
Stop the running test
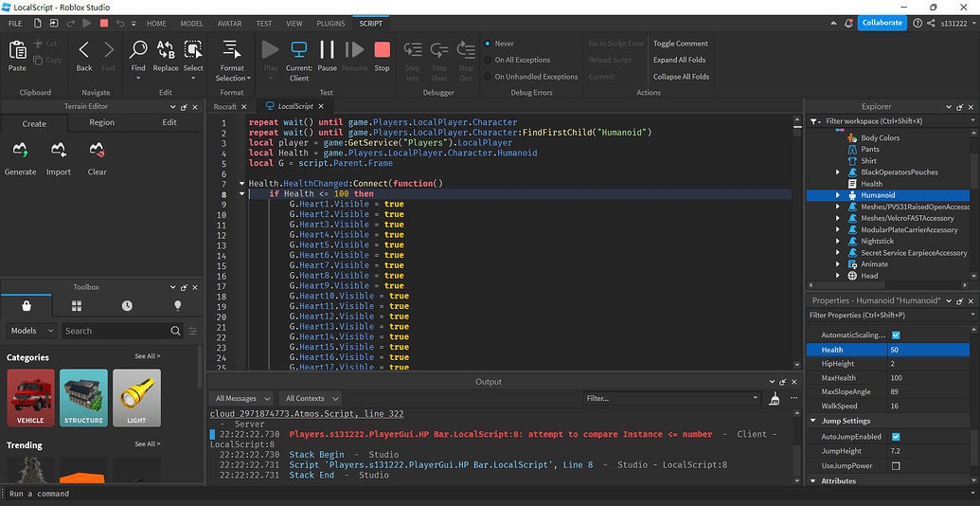point(382,50)
